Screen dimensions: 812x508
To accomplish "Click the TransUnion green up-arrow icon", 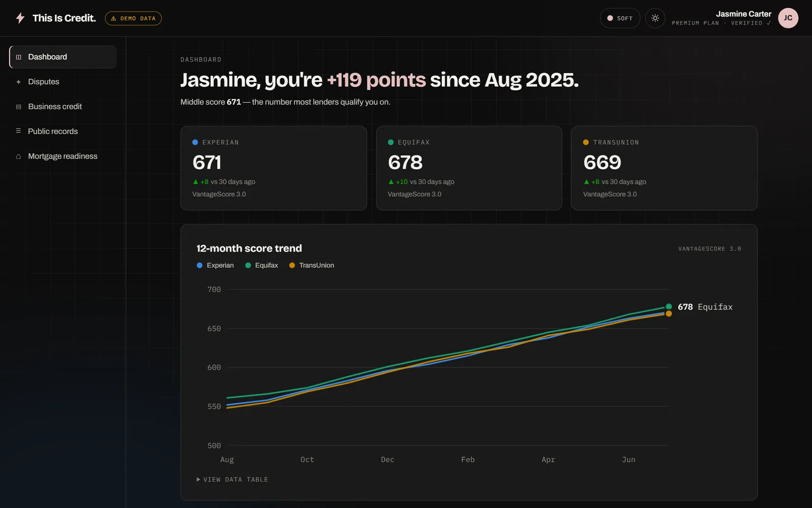I will point(586,182).
